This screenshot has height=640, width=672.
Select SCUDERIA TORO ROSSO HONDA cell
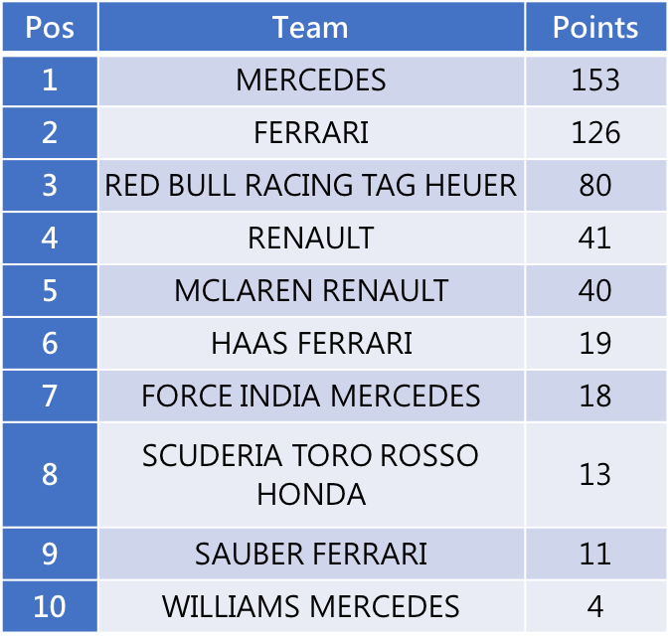click(311, 474)
